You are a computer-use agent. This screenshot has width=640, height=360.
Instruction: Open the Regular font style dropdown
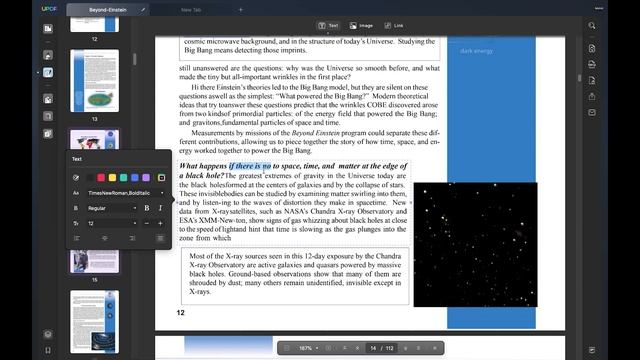click(112, 208)
